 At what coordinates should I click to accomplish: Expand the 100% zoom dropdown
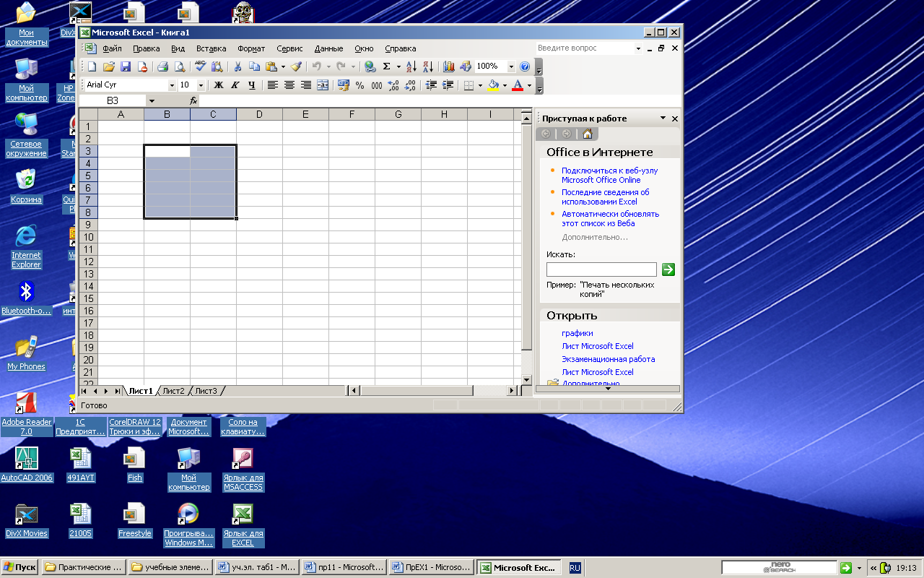(511, 66)
